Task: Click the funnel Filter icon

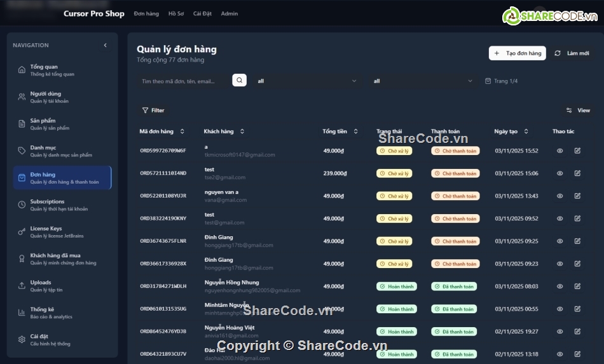Action: (145, 111)
